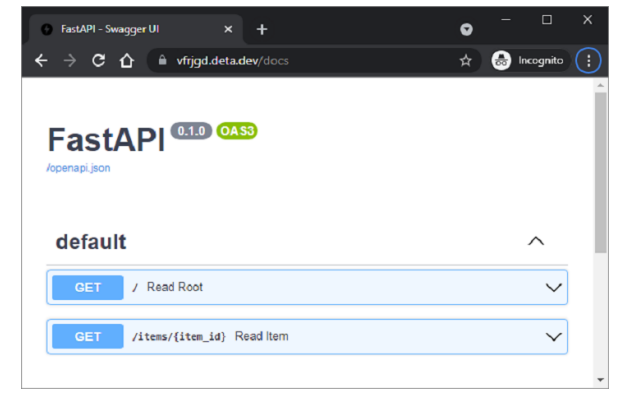The width and height of the screenshot is (626, 401).
Task: Click the forward navigation arrow
Action: tap(70, 61)
